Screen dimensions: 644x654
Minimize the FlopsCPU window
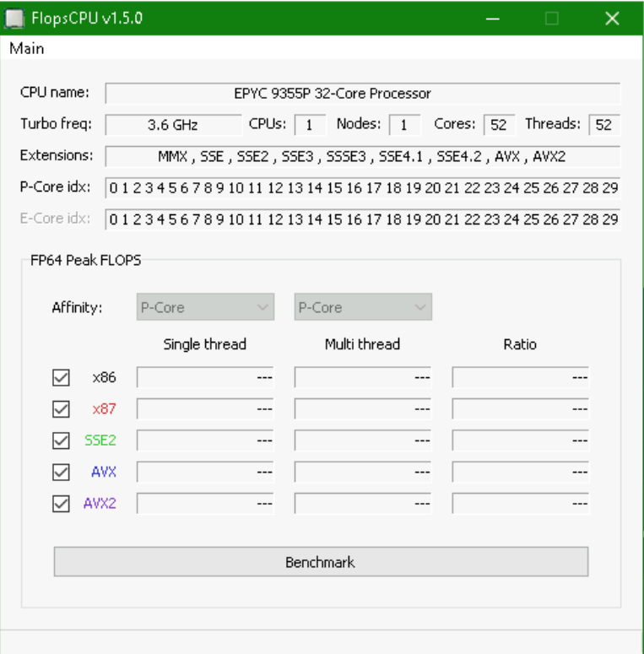(493, 19)
